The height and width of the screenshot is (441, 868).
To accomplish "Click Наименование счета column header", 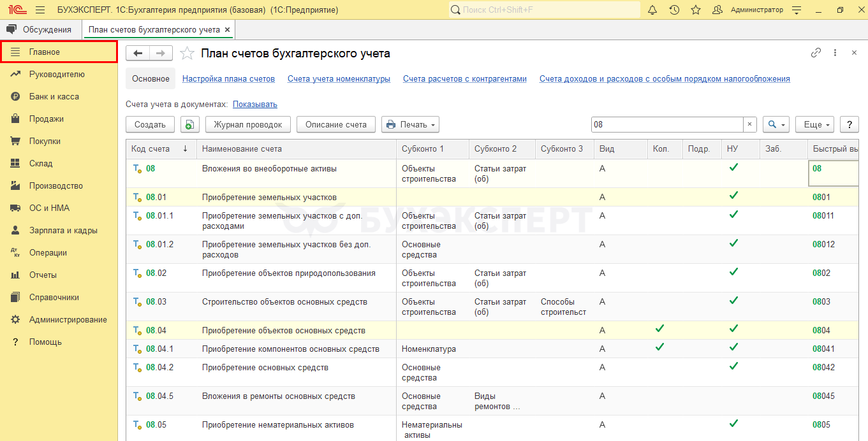I will click(297, 149).
